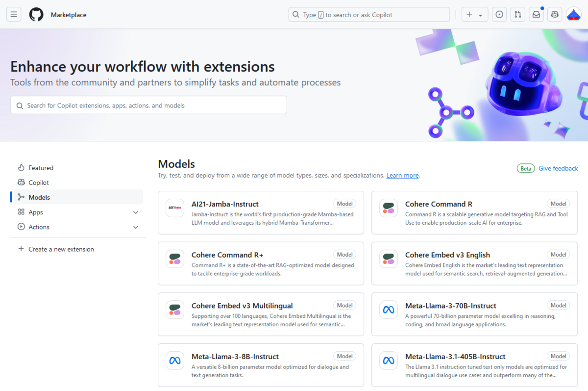The height and width of the screenshot is (391, 588).
Task: Open the Copilot chat icon in header
Action: point(555,14)
